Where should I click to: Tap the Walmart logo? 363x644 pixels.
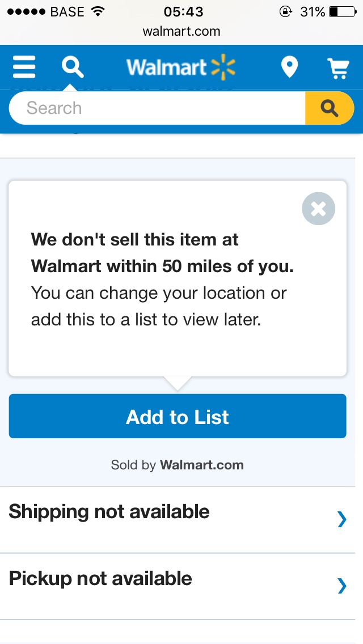click(181, 67)
